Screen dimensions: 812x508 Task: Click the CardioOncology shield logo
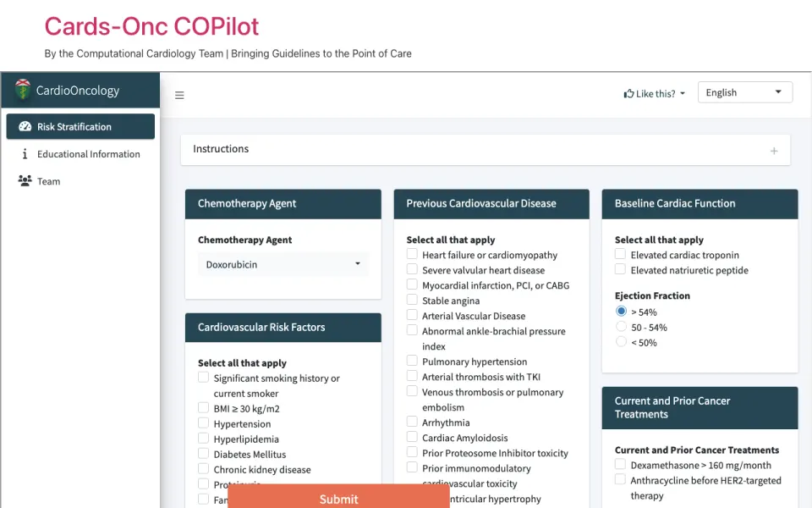(x=22, y=90)
